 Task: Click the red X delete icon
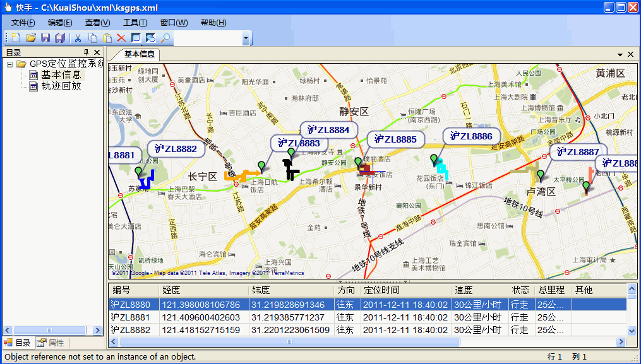(121, 38)
